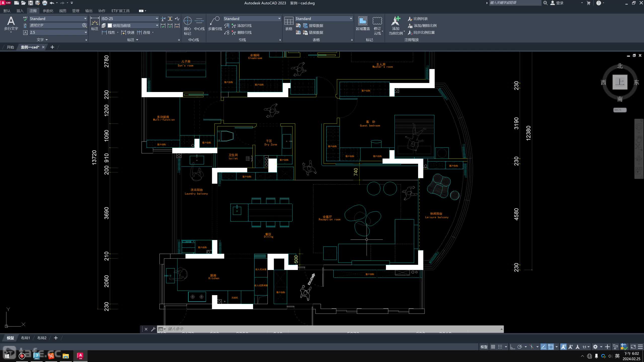Toggle 2D Object Snap in status bar
The image size is (644, 362).
(551, 347)
